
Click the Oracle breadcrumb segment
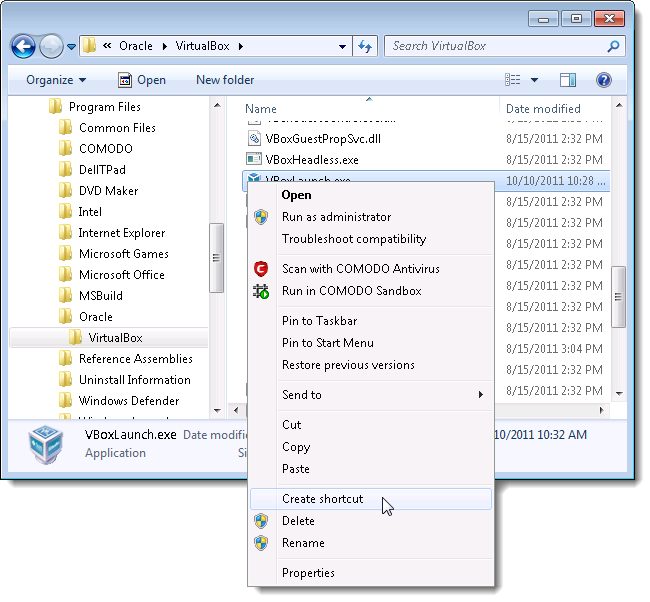136,46
